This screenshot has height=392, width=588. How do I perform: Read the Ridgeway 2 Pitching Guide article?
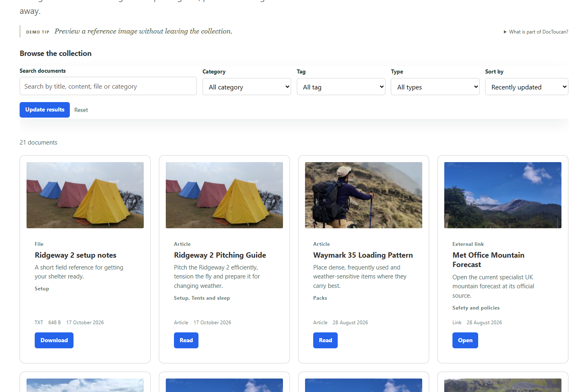click(186, 341)
